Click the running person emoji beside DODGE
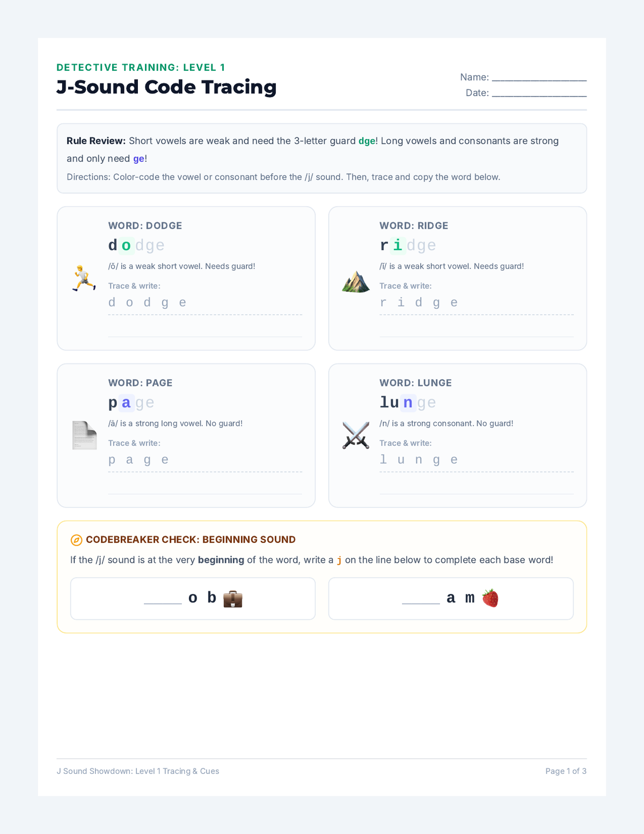This screenshot has height=834, width=644. pos(84,278)
